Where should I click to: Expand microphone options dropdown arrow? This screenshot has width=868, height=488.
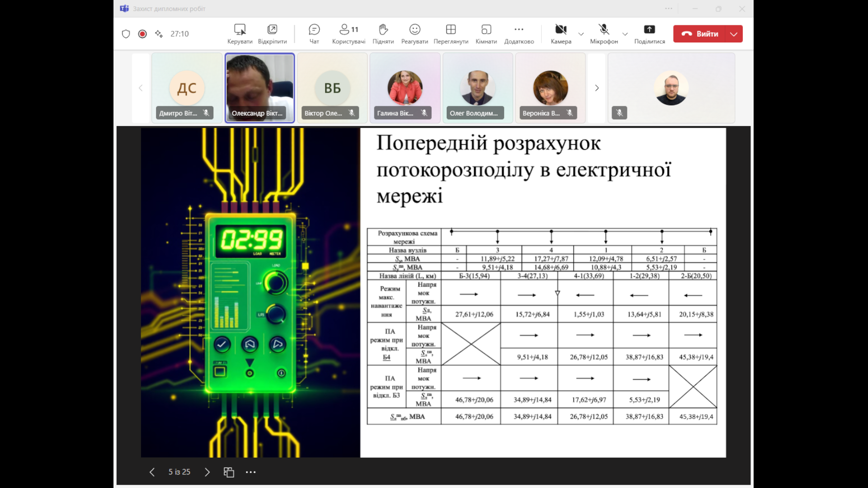(625, 34)
